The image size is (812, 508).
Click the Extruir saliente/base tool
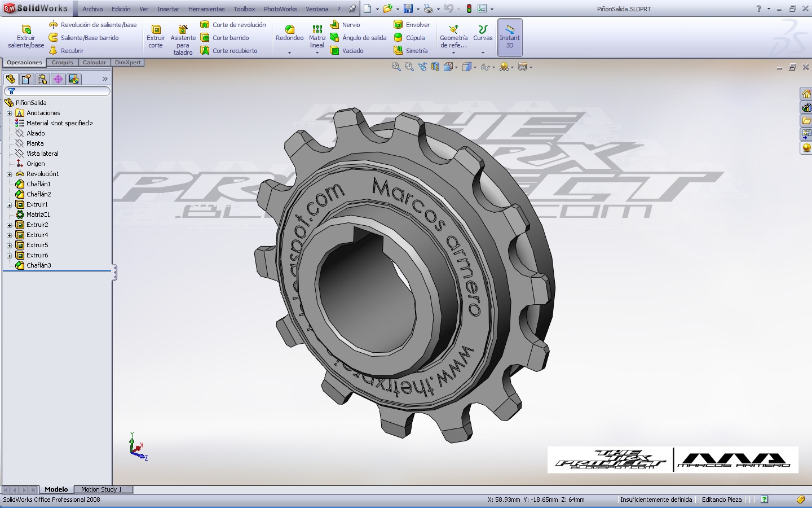click(26, 37)
